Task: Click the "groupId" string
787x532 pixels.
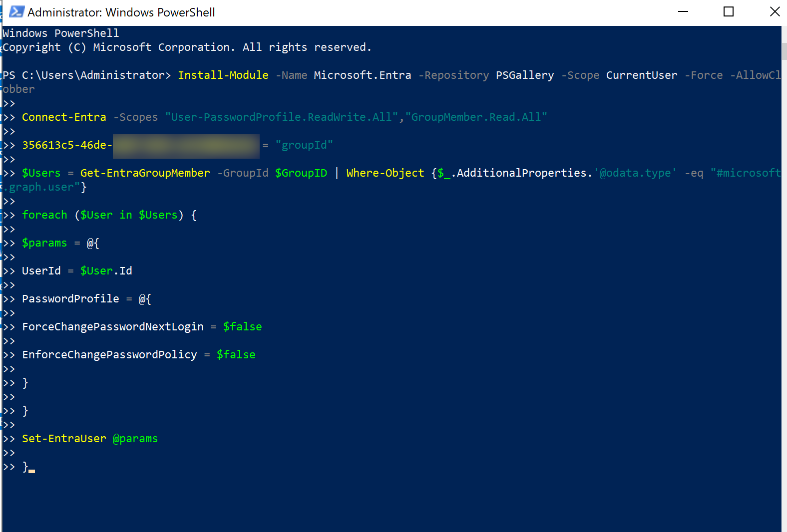Action: tap(304, 145)
